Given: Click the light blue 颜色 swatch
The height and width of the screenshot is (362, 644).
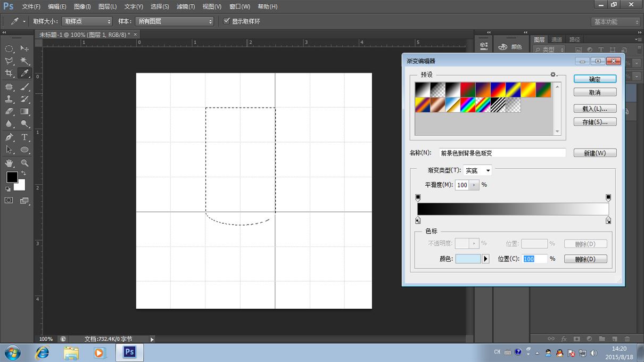Looking at the screenshot, I should click(468, 259).
